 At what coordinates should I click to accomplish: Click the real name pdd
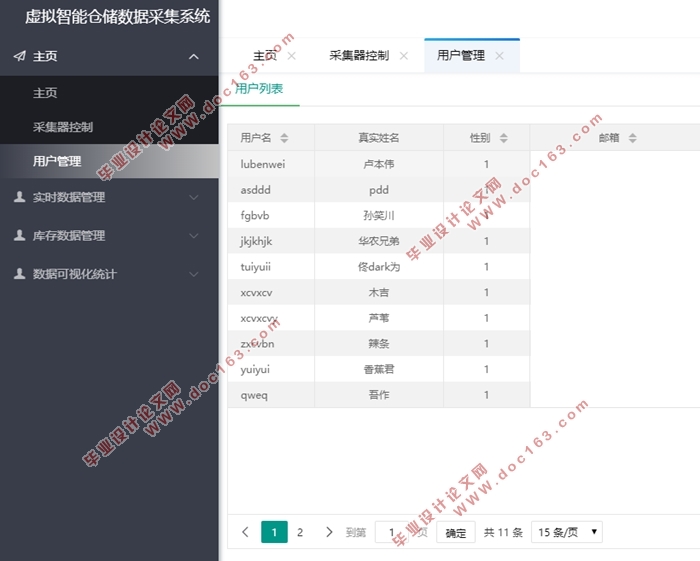coord(379,190)
